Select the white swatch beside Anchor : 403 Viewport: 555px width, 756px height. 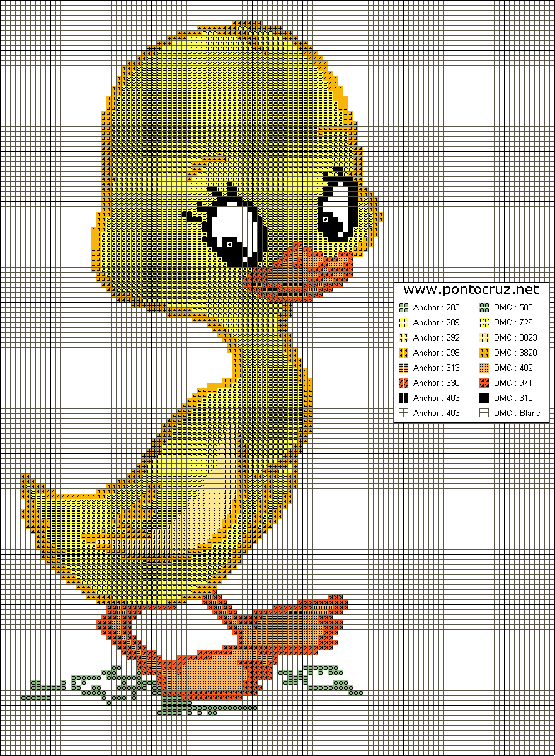pyautogui.click(x=403, y=414)
